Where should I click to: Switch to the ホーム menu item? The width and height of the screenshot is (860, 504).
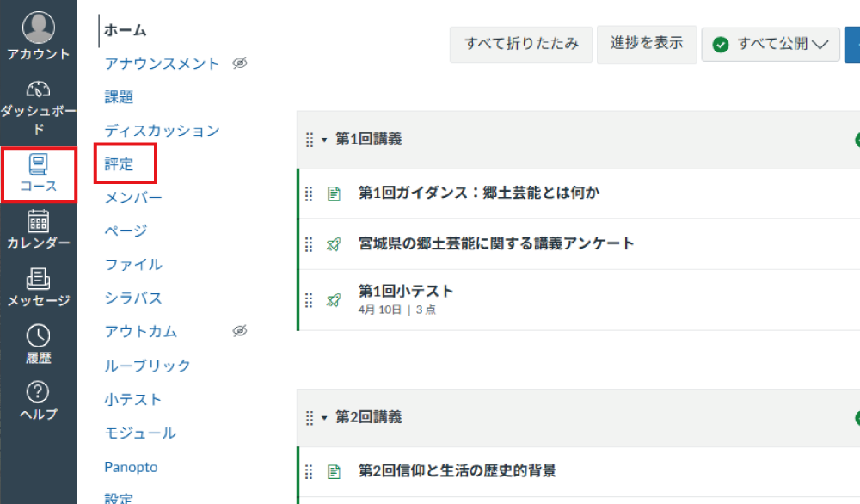coord(125,29)
